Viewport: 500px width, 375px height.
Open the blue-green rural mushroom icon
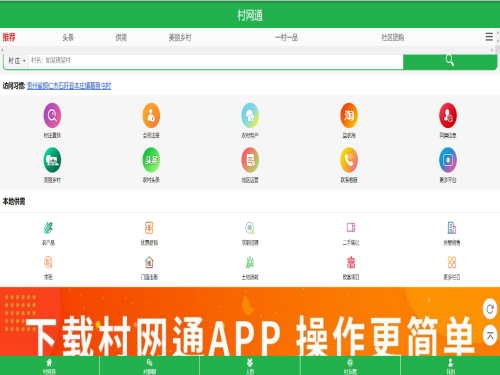click(x=250, y=116)
